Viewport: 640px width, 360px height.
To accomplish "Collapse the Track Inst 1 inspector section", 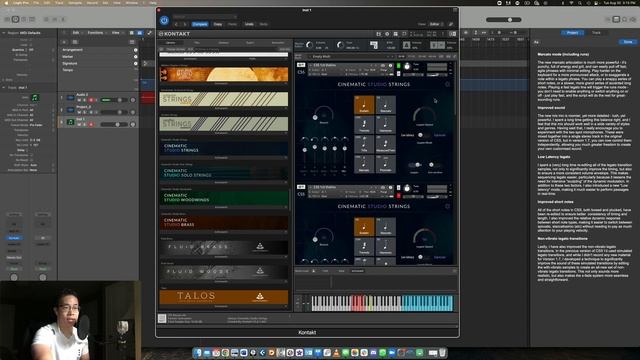I will 4,87.
